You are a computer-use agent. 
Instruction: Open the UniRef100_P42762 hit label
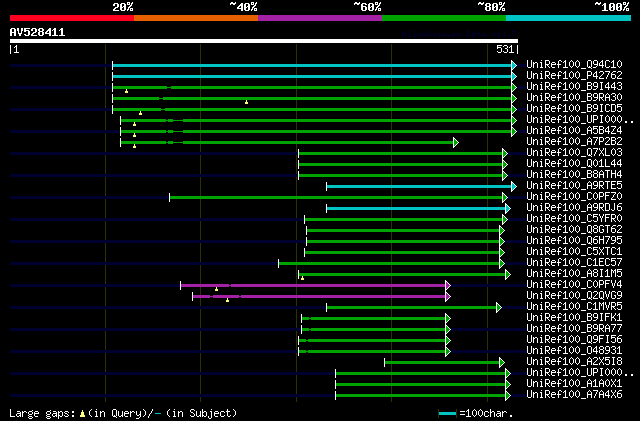[574, 75]
